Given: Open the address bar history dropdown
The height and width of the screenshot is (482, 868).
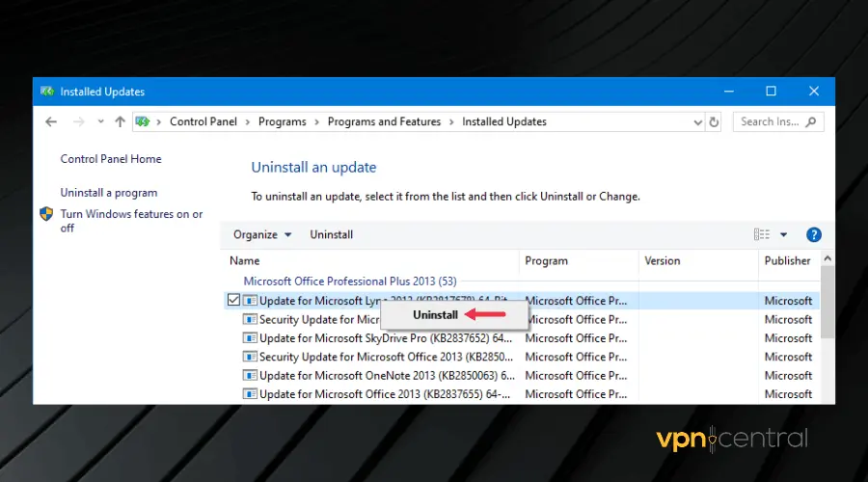Looking at the screenshot, I should click(x=697, y=122).
